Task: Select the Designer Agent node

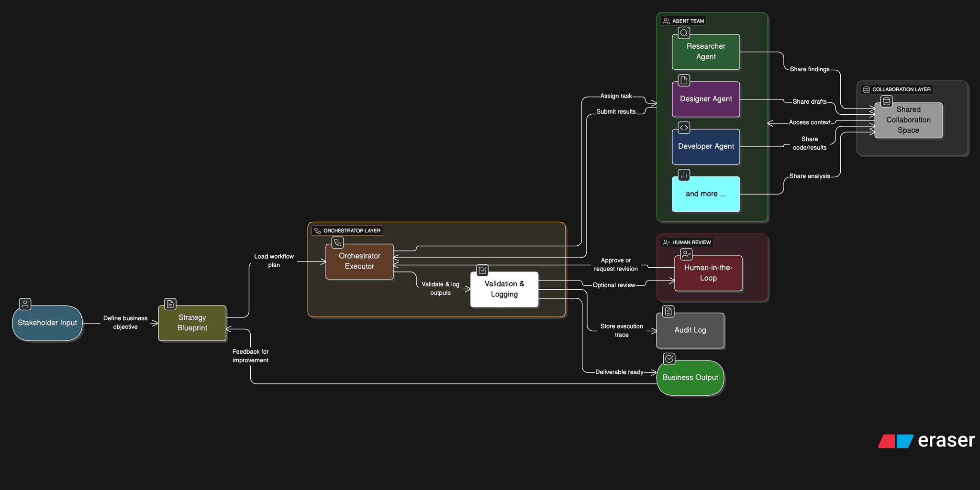Action: pyautogui.click(x=706, y=99)
